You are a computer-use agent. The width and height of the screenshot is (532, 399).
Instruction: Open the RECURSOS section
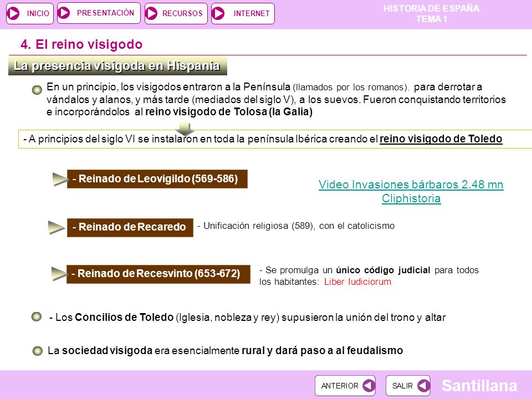(176, 13)
